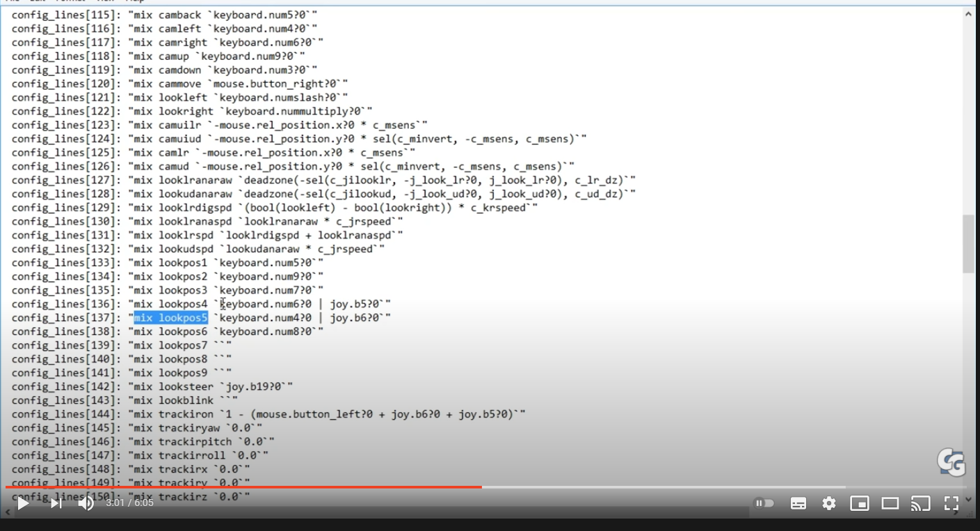Screen dimensions: 980x531
Task: Click the Notepad vertical scrollbar thumb
Action: pos(968,244)
